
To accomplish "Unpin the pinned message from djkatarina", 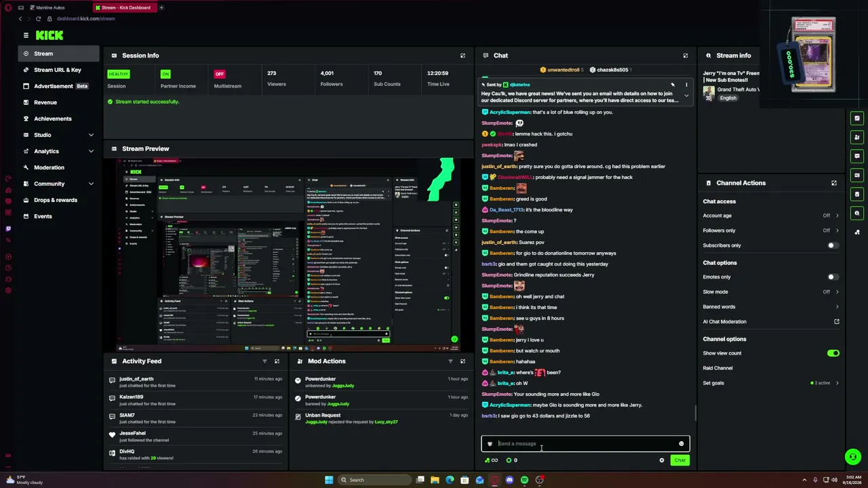I will click(x=673, y=85).
